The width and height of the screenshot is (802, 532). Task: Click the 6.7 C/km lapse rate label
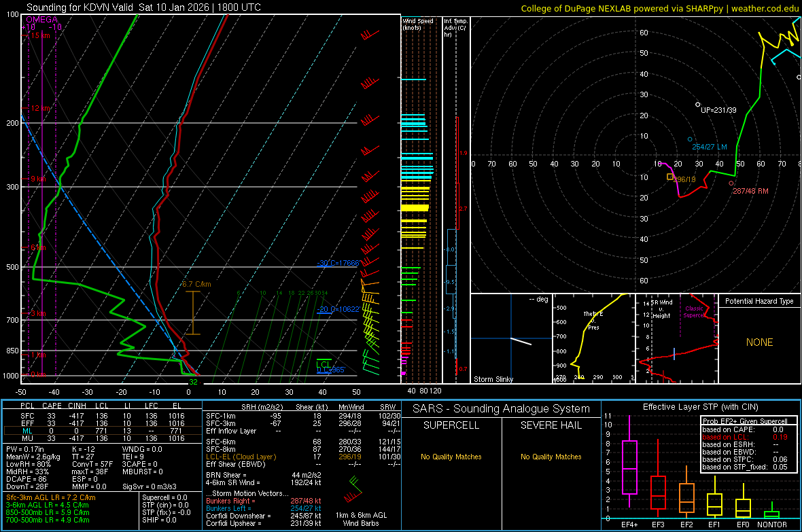click(196, 284)
